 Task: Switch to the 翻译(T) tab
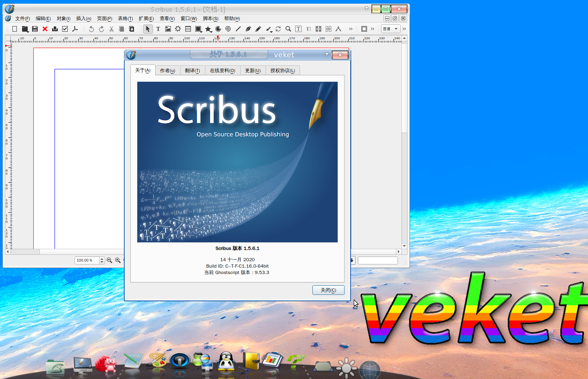point(193,71)
